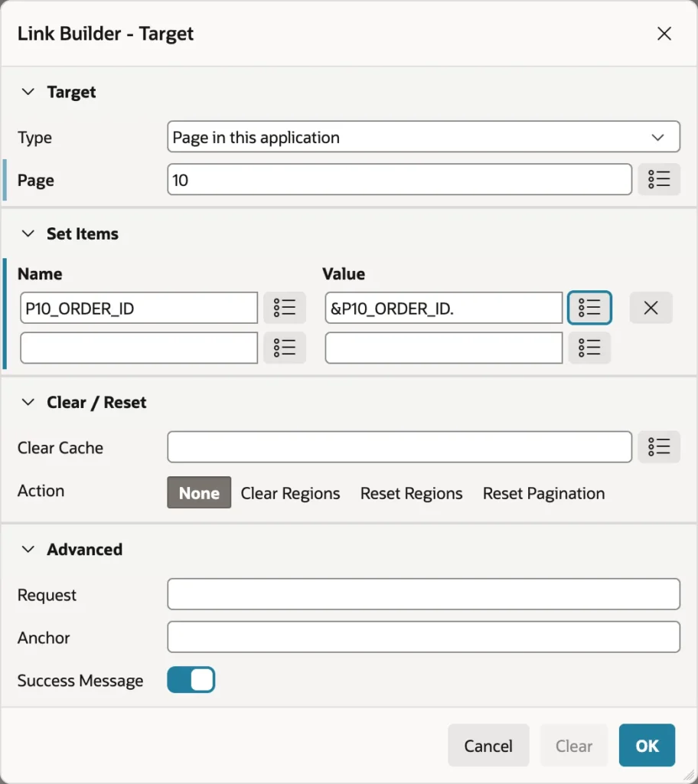Viewport: 698px width, 784px height.
Task: Click the Page field label
Action: 35,180
